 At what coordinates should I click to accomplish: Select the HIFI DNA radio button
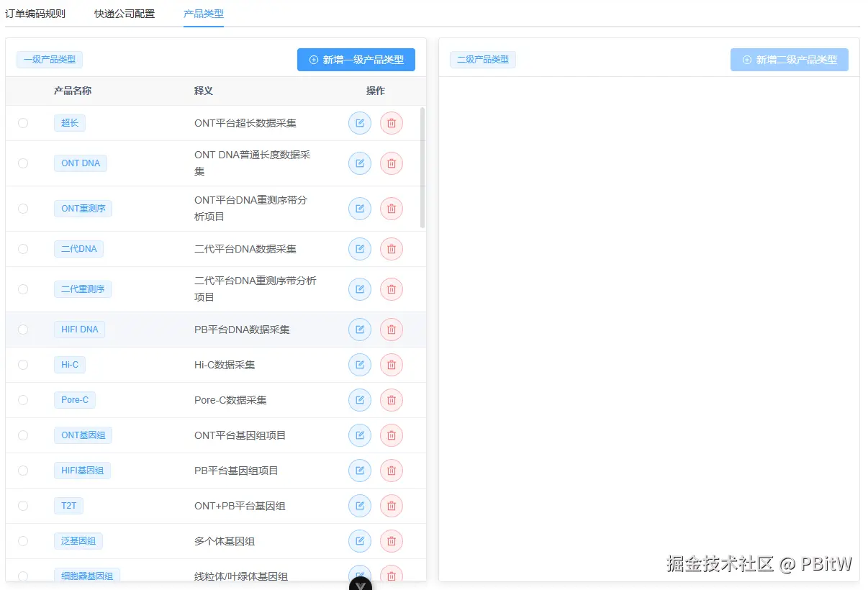[x=23, y=330]
